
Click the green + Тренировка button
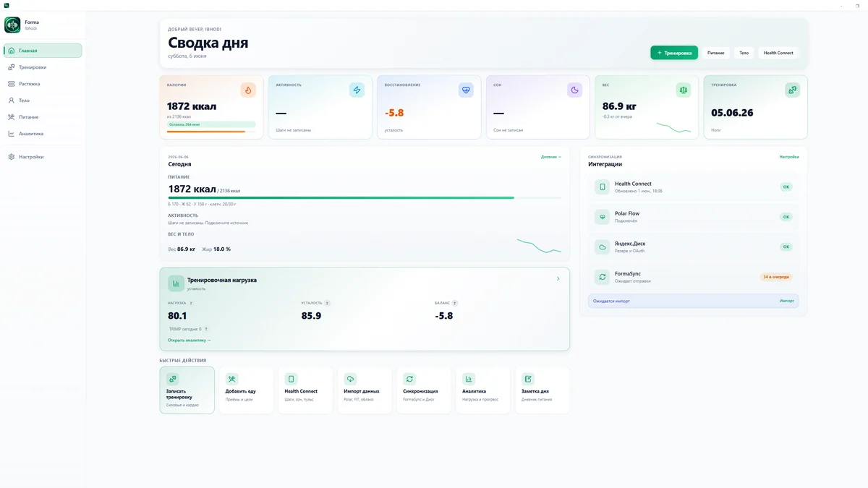point(674,53)
